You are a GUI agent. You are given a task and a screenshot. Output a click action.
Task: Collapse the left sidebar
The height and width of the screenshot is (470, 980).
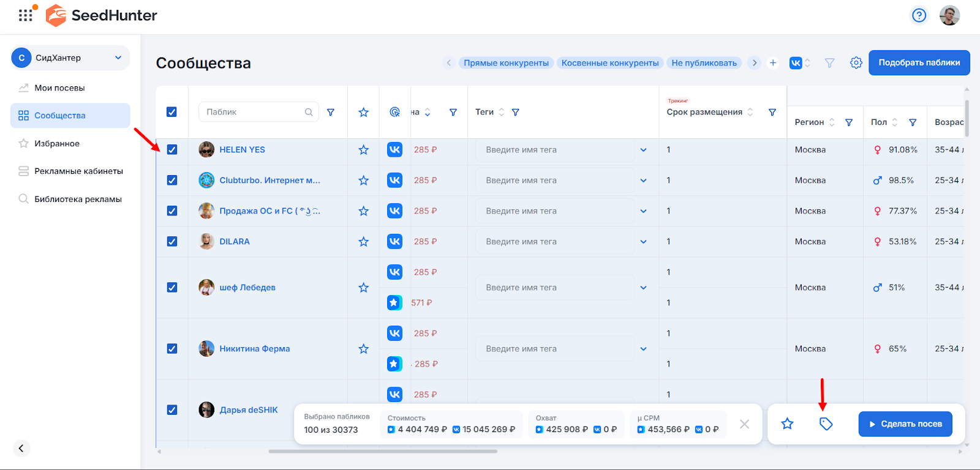point(21,448)
